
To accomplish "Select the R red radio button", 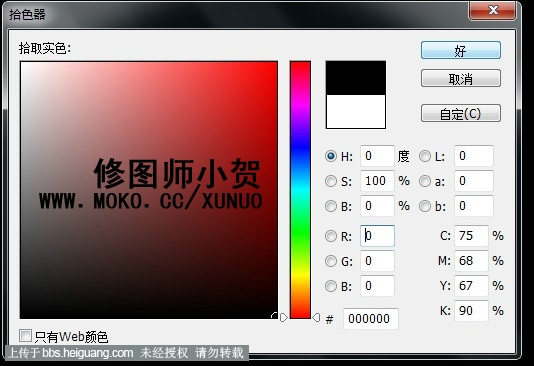I will (x=330, y=236).
